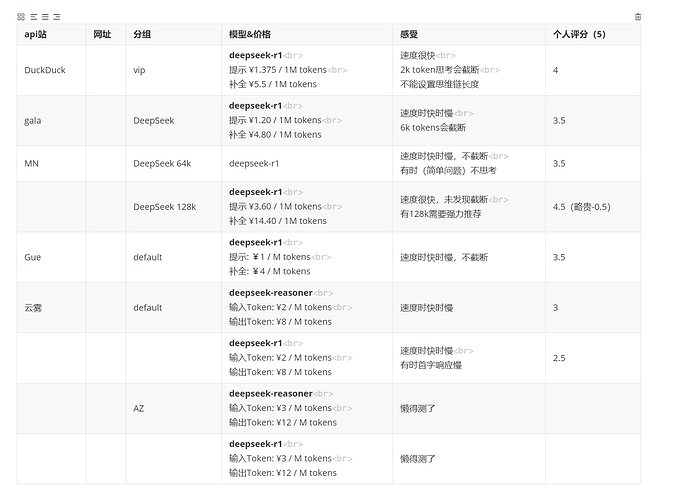Click the '4.5 (略贵-0.5)' rating cell
Image resolution: width=673 pixels, height=500 pixels.
click(582, 207)
